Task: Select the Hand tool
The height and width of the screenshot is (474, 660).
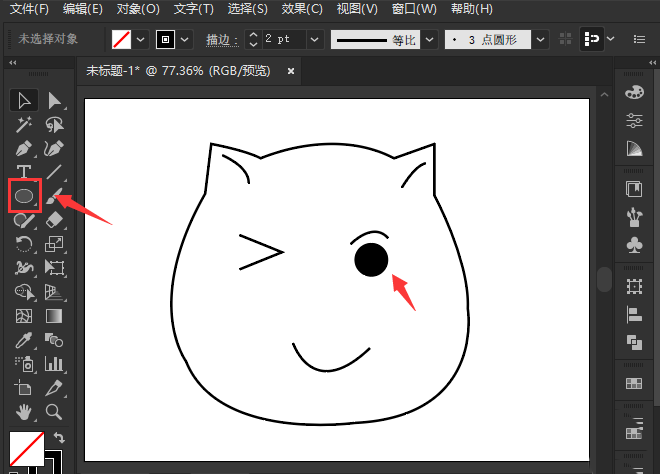Action: pos(24,412)
